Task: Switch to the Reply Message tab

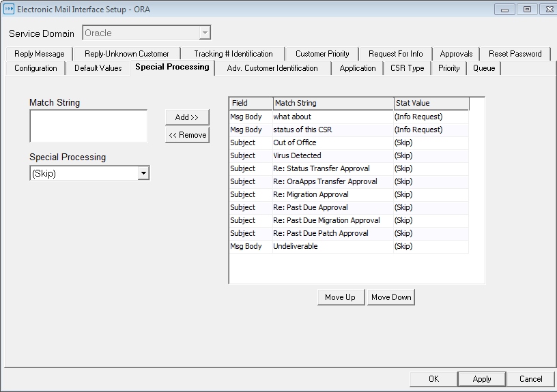Action: [x=39, y=54]
